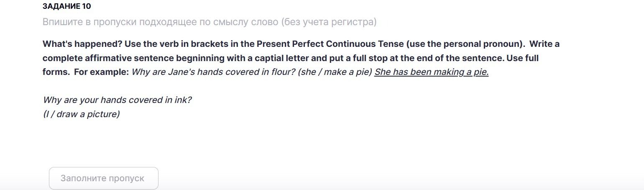The image size is (644, 190).
Task: Click the example "Why are Jane's hands covered in flour?"
Action: pos(213,72)
